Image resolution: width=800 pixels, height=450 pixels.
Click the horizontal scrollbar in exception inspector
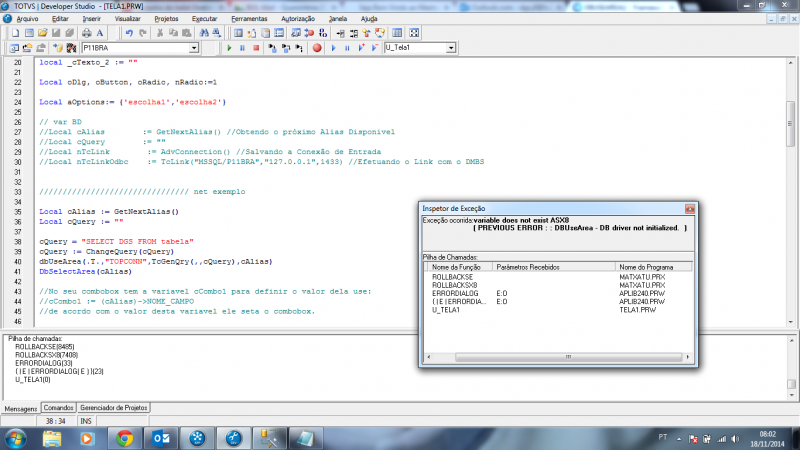pyautogui.click(x=568, y=357)
